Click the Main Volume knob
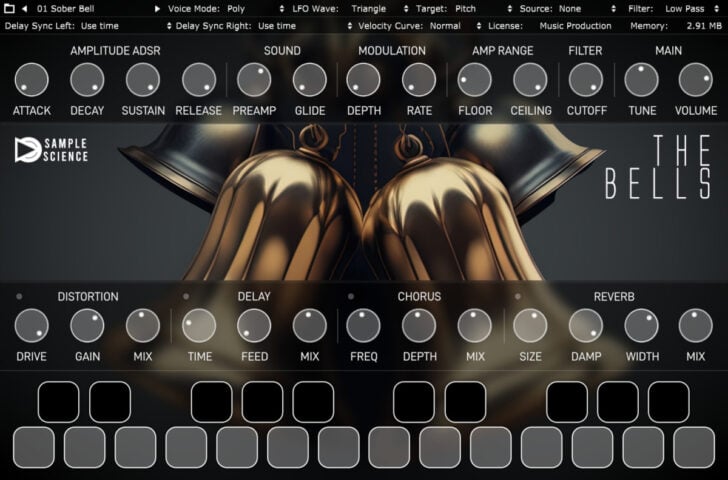728x480 pixels. click(x=696, y=80)
